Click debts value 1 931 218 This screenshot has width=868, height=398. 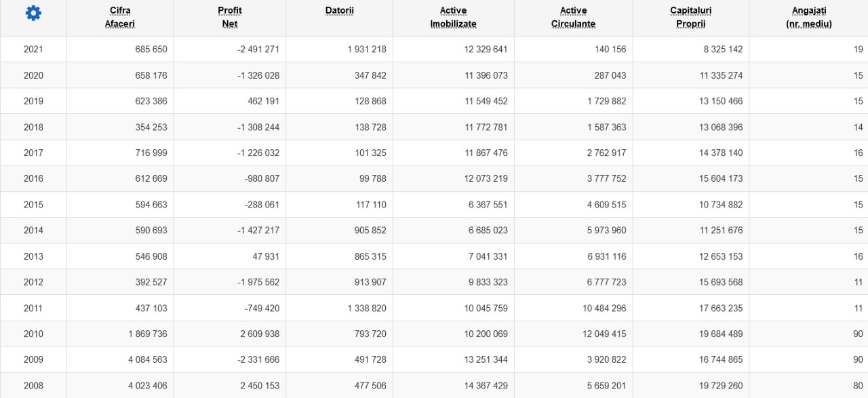pyautogui.click(x=367, y=49)
